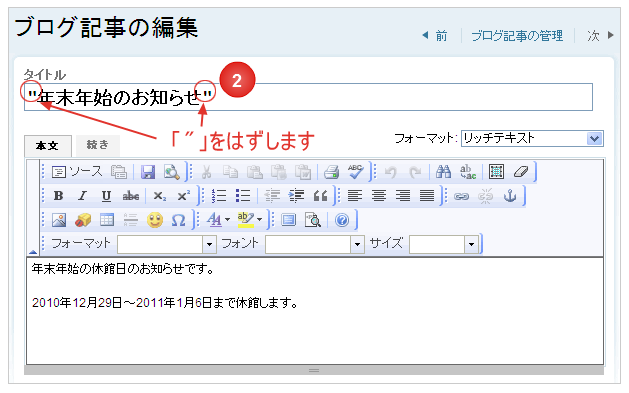Click the Show Blocks icon

[x=312, y=220]
